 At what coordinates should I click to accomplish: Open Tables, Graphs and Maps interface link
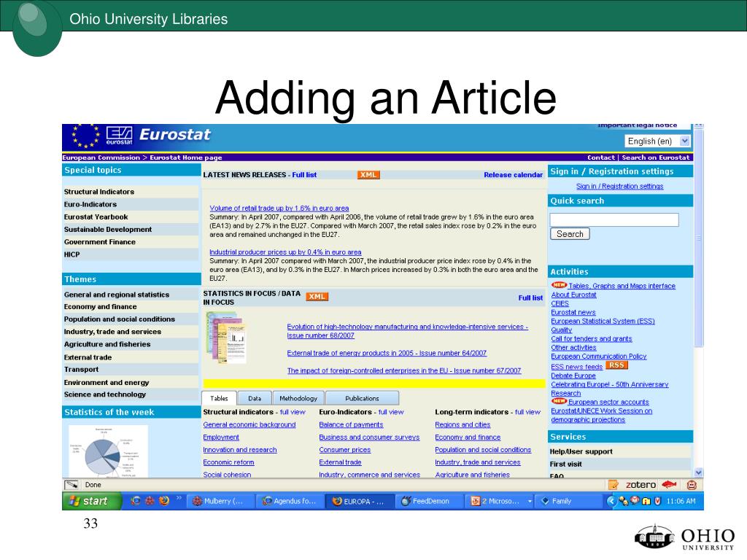pyautogui.click(x=622, y=286)
